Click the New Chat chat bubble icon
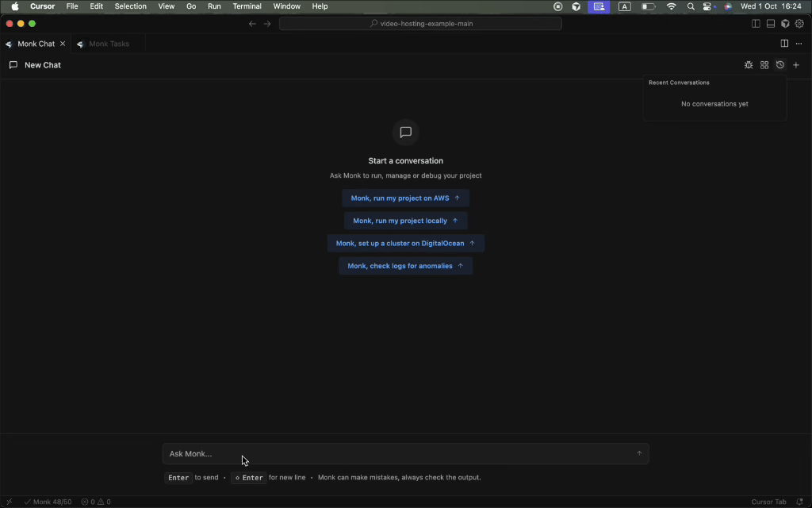Screen dimensions: 812x508 tap(13, 65)
